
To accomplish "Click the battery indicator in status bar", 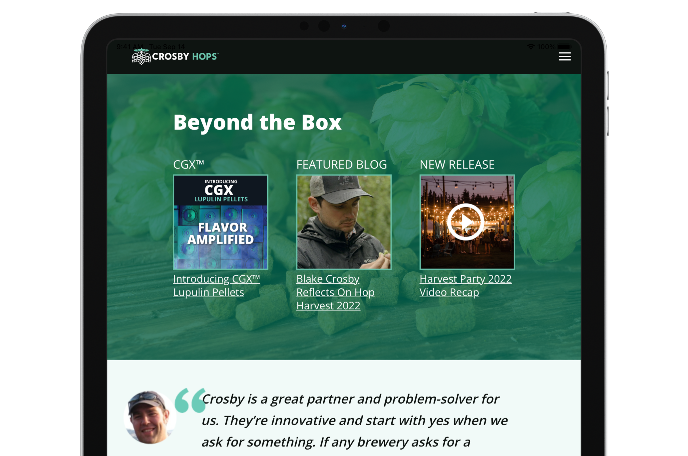I will (x=564, y=47).
